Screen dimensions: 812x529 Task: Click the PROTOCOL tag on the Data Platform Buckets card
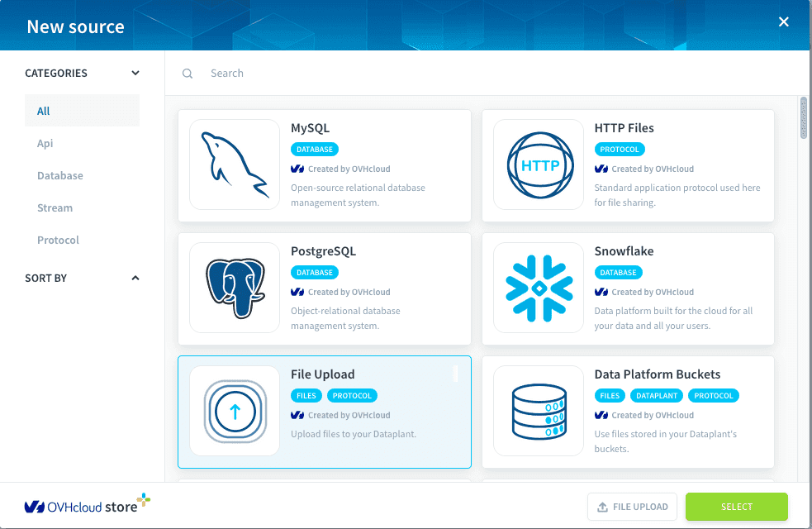click(x=714, y=396)
